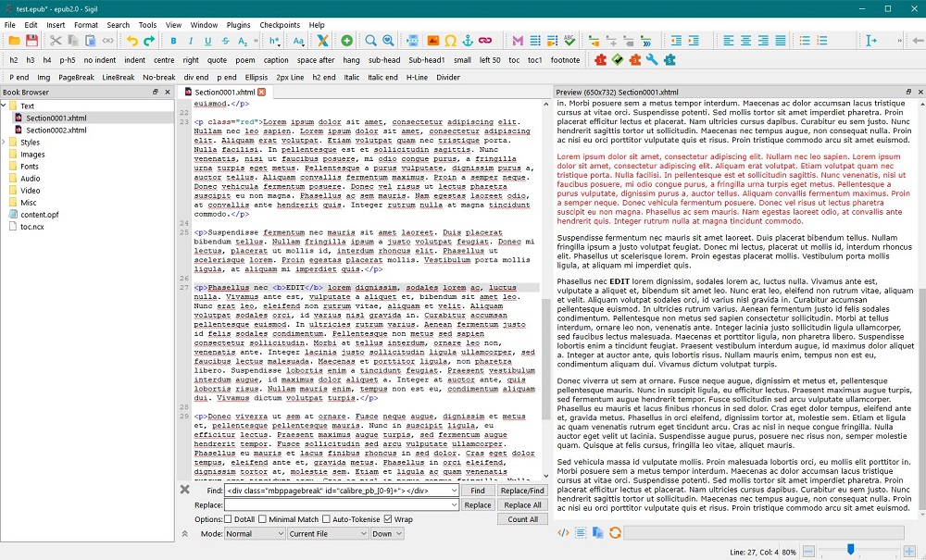
Task: Click the zoom out minus button
Action: tap(809, 553)
